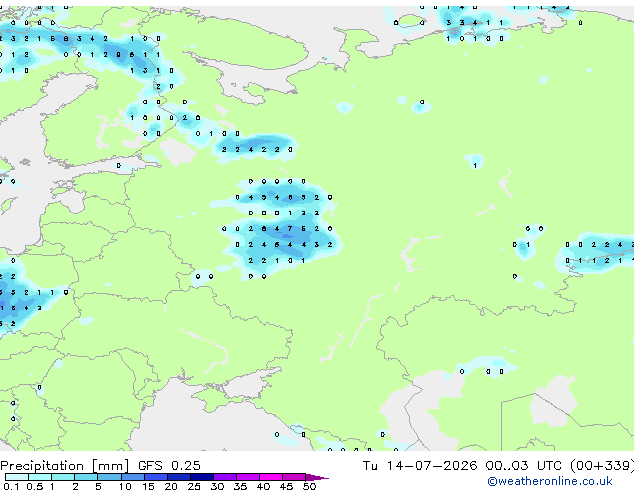634x490 pixels.
Task: Select the 1–2 mm legend color box
Action: tap(63, 477)
